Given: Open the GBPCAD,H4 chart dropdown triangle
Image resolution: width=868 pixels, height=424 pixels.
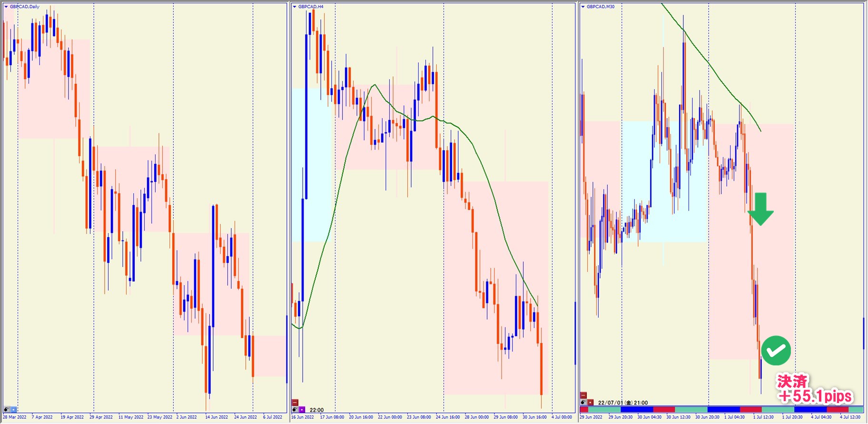Looking at the screenshot, I should tap(295, 7).
